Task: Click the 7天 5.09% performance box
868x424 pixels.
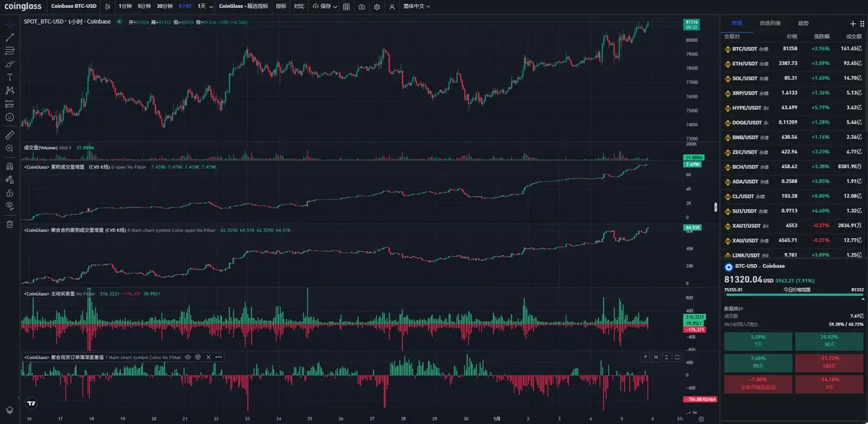Action: click(x=757, y=340)
